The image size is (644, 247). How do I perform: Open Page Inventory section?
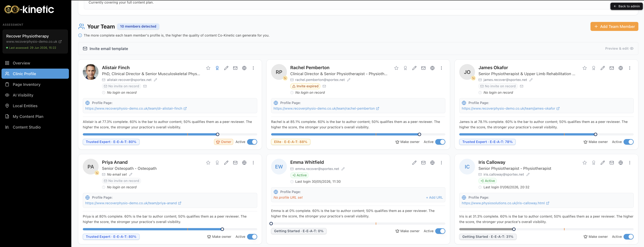coord(35,85)
